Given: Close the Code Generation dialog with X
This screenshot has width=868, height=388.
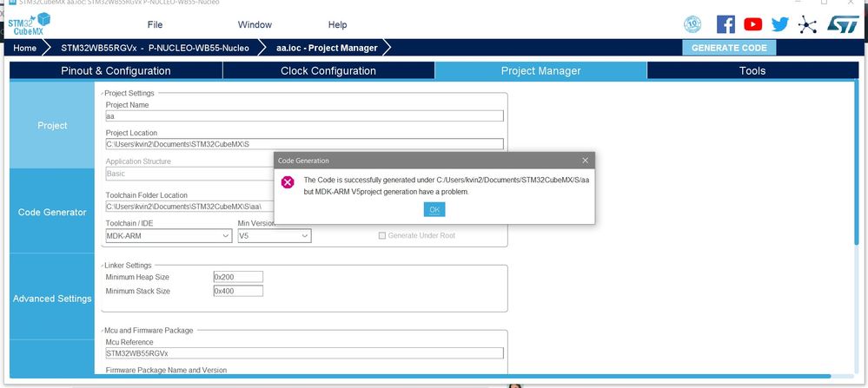Looking at the screenshot, I should tap(585, 161).
